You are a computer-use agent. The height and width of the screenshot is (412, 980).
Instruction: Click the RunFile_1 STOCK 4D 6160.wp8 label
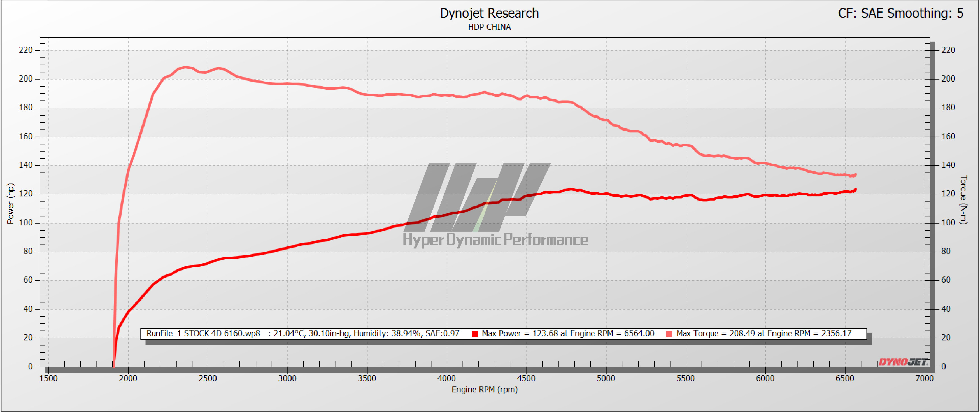pos(203,334)
